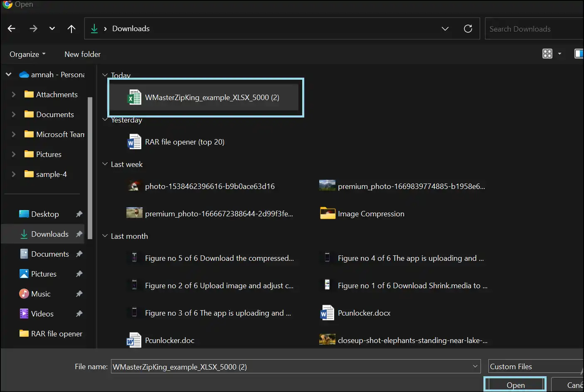Open recent locations dropdown chevron
Viewport: 584px width, 392px height.
point(52,29)
